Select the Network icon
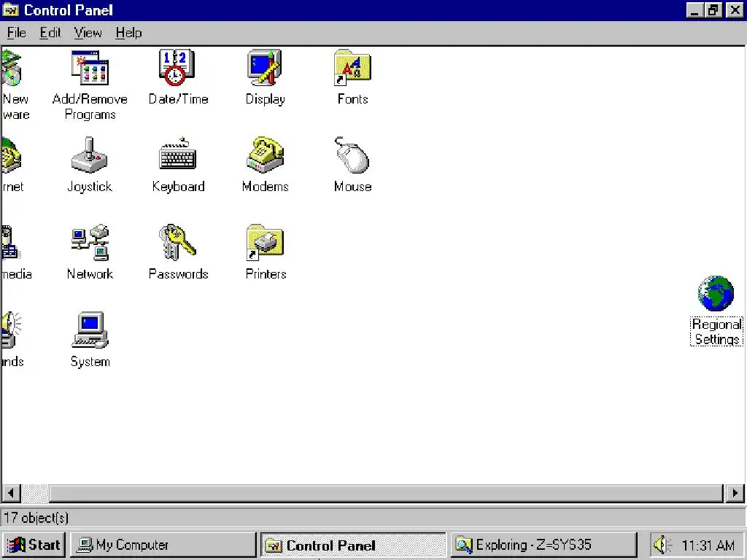 (90, 242)
